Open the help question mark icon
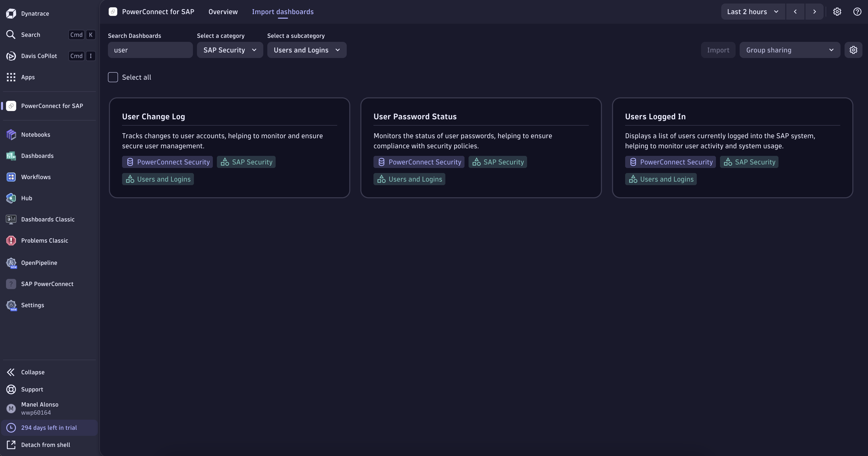Screen dimensions: 868x456 (x=857, y=11)
